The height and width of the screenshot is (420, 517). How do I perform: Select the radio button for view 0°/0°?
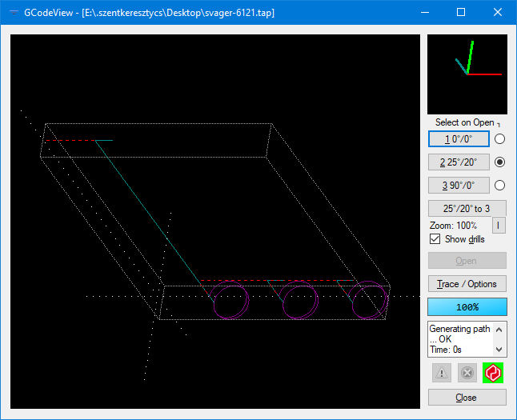(x=500, y=138)
